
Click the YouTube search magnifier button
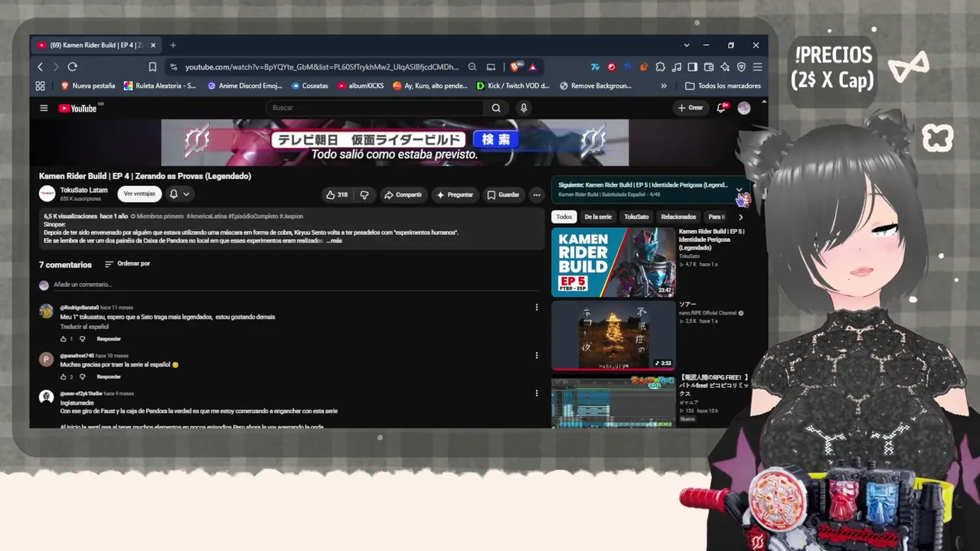[x=496, y=108]
